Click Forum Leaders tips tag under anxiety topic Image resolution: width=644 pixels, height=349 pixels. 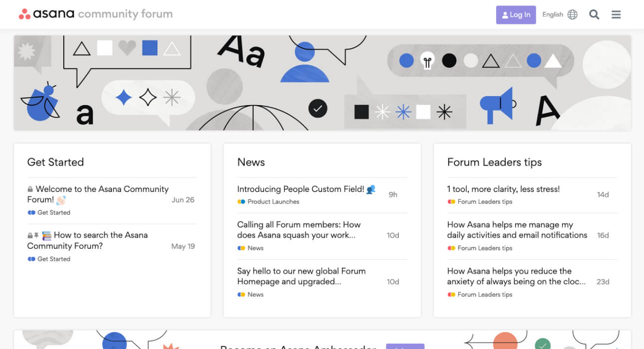(x=480, y=294)
